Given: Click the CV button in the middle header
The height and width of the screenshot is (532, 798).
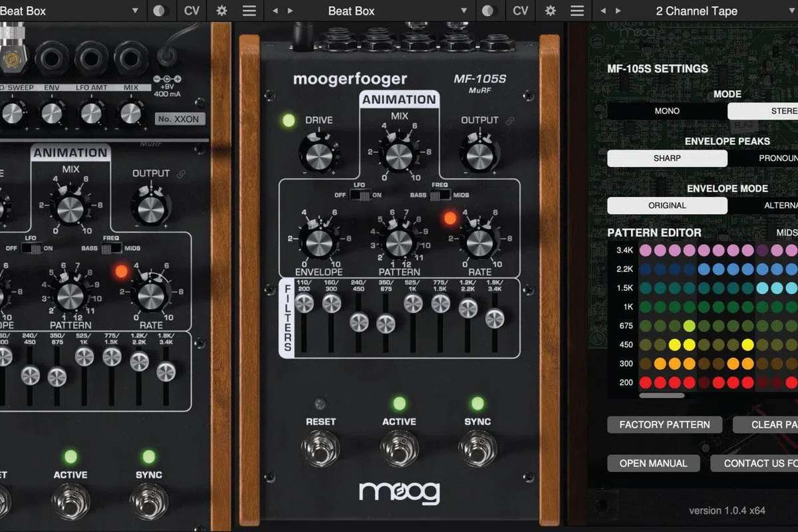Looking at the screenshot, I should pos(521,11).
